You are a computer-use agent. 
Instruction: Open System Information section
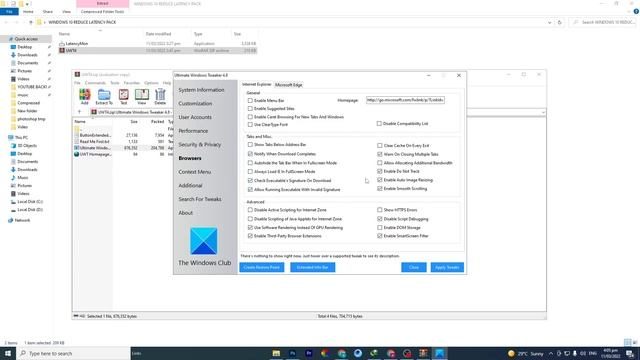coord(201,90)
